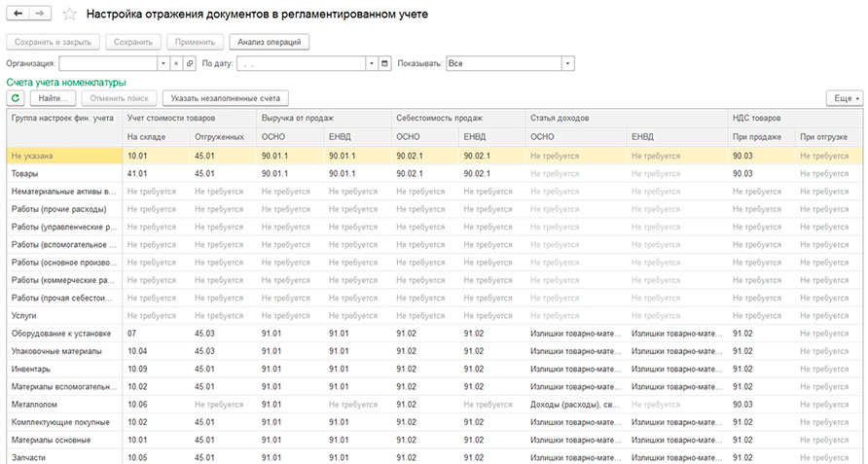Click Доходы (расходы), св... cell in Металлолом row
Image resolution: width=868 pixels, height=464 pixels.
pyautogui.click(x=576, y=405)
